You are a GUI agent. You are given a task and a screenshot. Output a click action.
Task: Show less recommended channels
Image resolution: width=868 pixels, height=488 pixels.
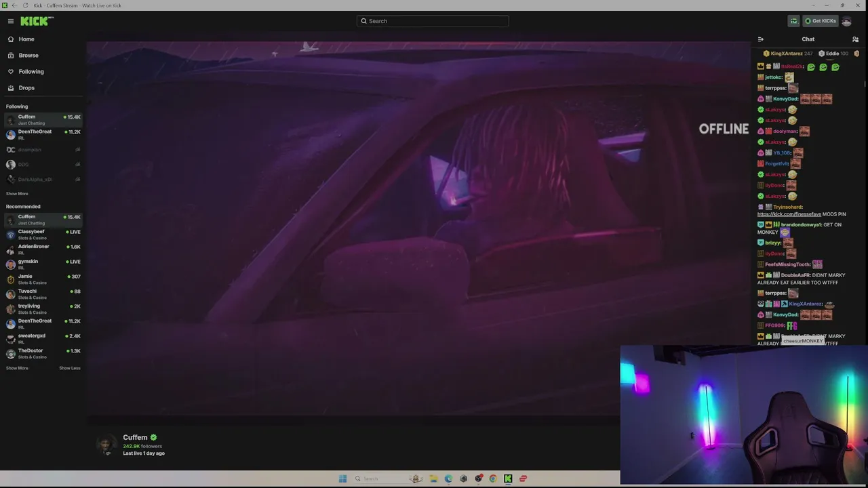pos(70,368)
